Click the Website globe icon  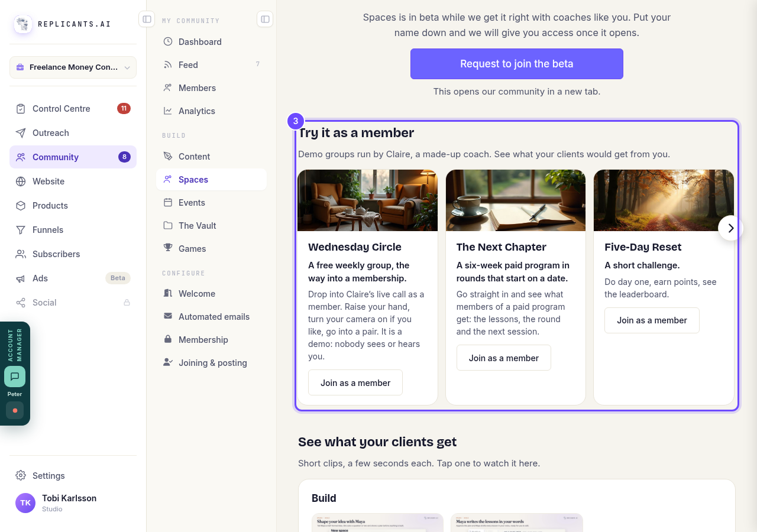click(x=21, y=181)
